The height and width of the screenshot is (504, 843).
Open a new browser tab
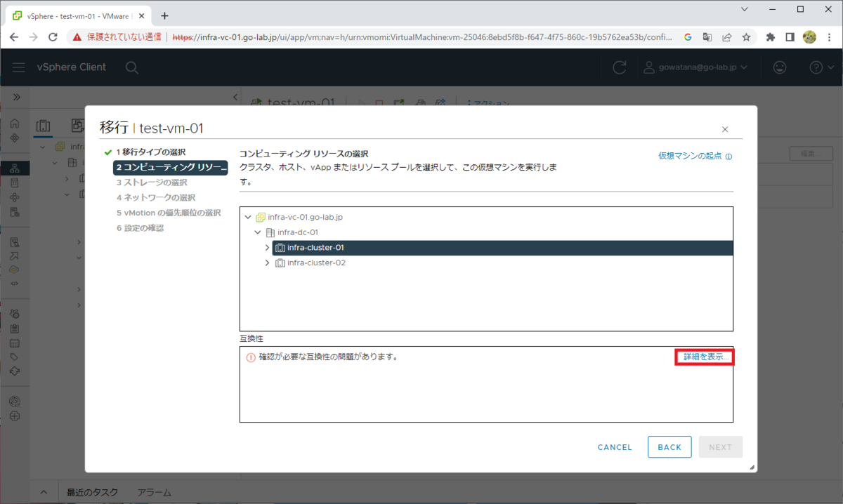pos(165,15)
